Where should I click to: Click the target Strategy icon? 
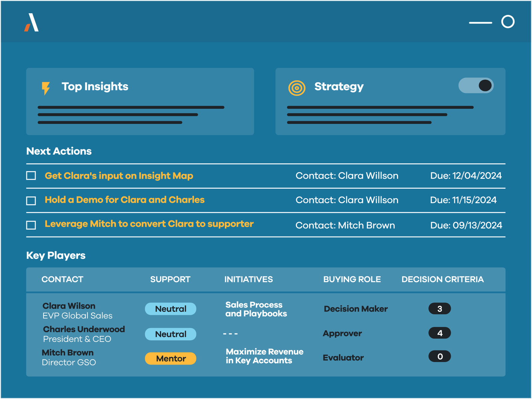[297, 88]
